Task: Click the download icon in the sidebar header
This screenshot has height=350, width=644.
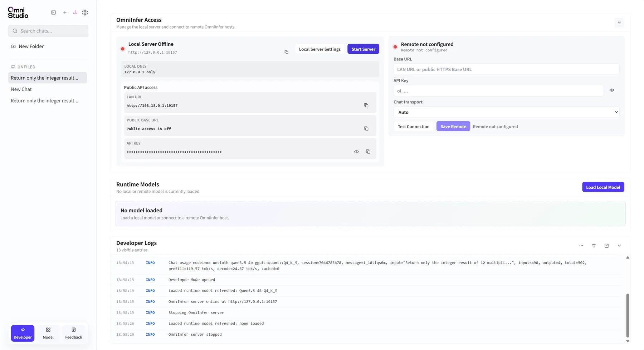Action: click(x=75, y=12)
